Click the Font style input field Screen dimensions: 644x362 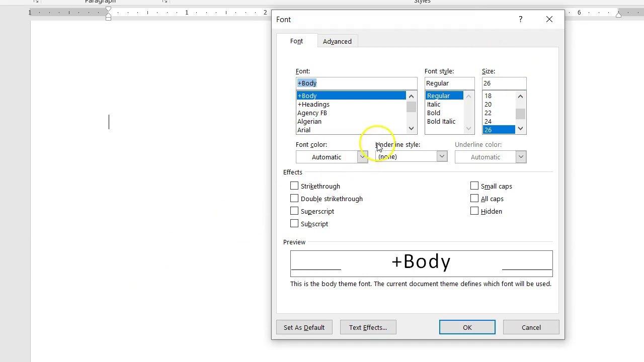click(449, 83)
